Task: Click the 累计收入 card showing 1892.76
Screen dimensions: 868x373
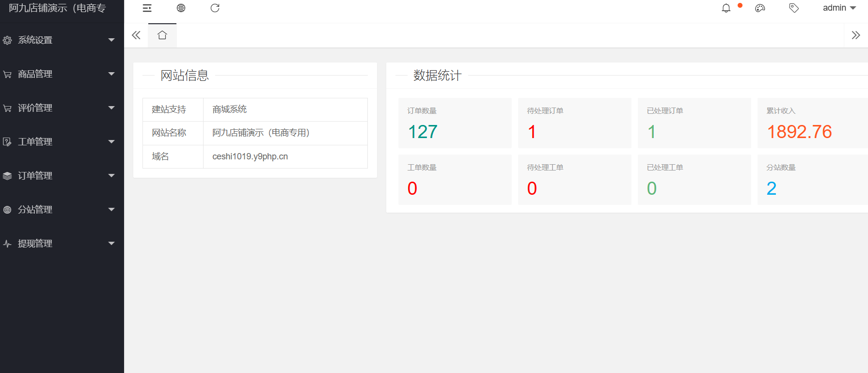Action: (812, 123)
